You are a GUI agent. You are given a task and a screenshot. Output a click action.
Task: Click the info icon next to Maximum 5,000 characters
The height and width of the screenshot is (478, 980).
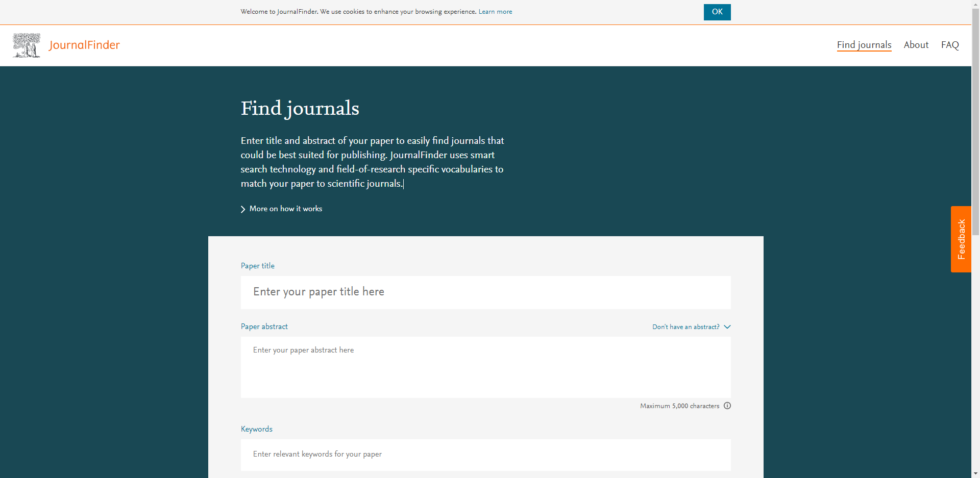tap(727, 406)
